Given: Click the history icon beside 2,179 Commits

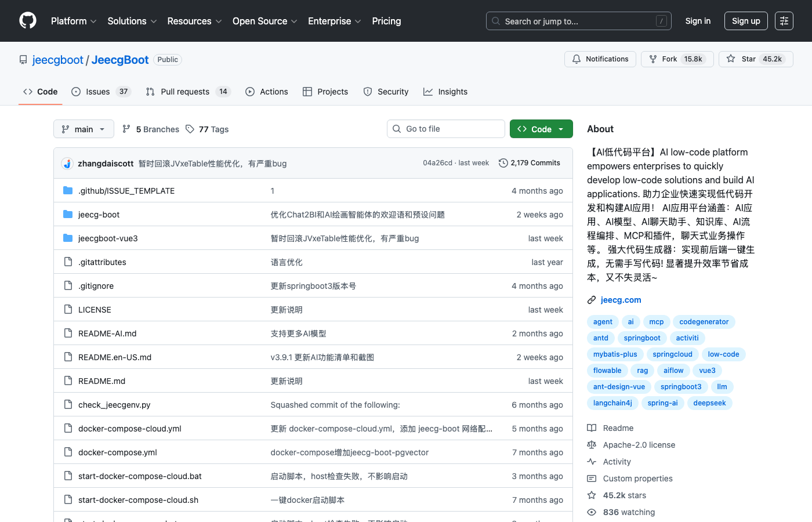Looking at the screenshot, I should click(x=502, y=163).
